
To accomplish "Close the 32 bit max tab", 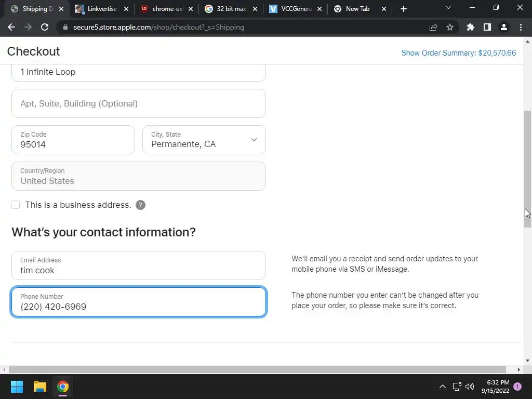I will pyautogui.click(x=255, y=9).
